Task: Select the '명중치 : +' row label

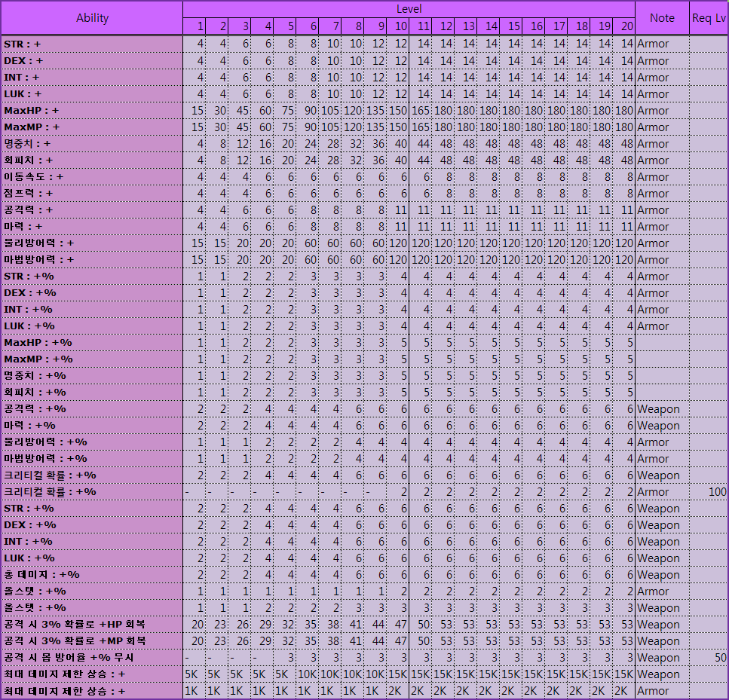Action: (92, 144)
